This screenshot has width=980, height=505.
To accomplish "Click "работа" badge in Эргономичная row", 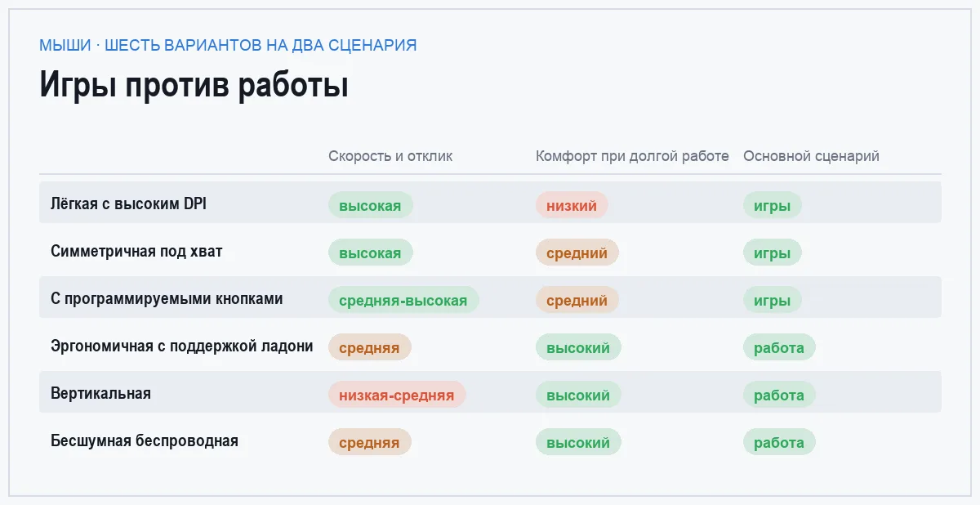I will (x=779, y=347).
